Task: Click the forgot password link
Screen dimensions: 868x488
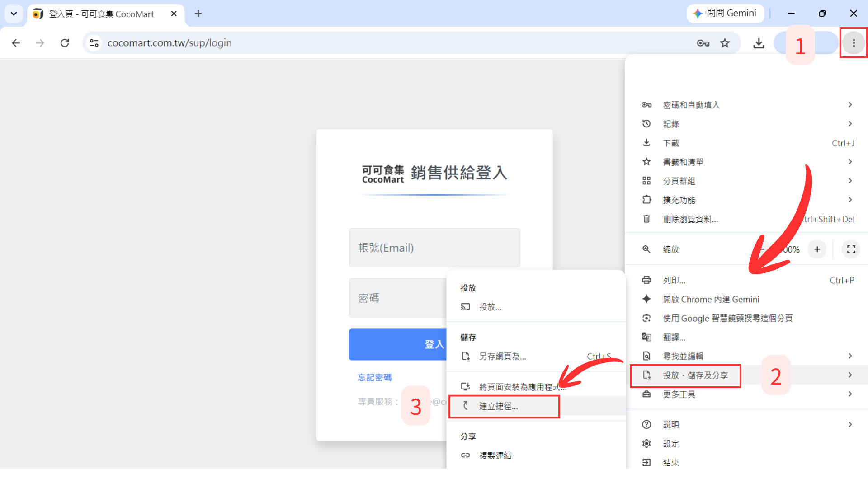Action: point(374,377)
